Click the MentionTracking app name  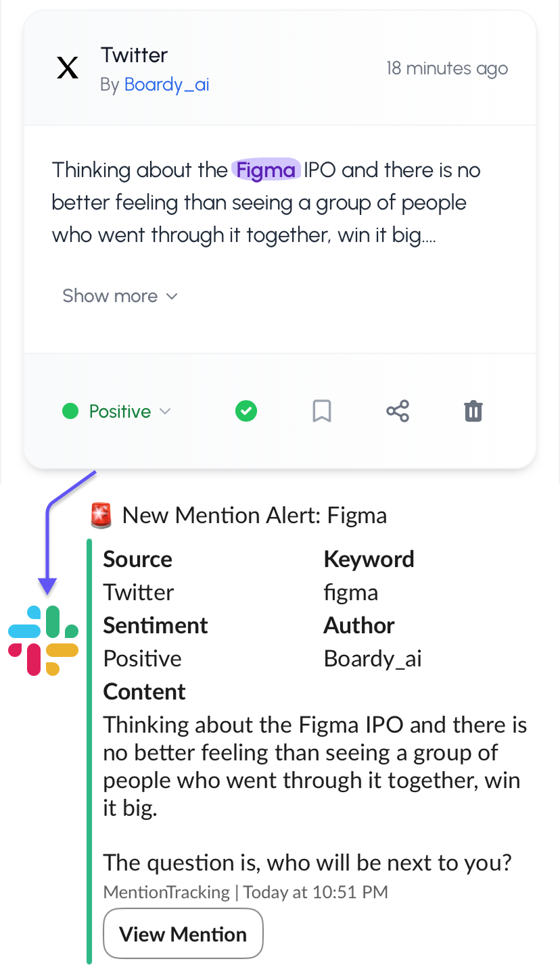(166, 892)
